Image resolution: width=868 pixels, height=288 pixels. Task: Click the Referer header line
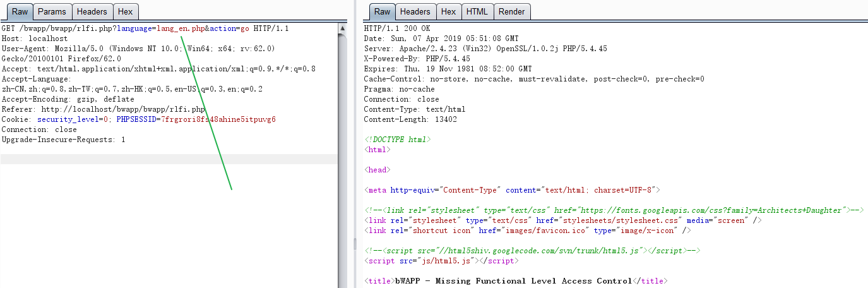pos(104,109)
